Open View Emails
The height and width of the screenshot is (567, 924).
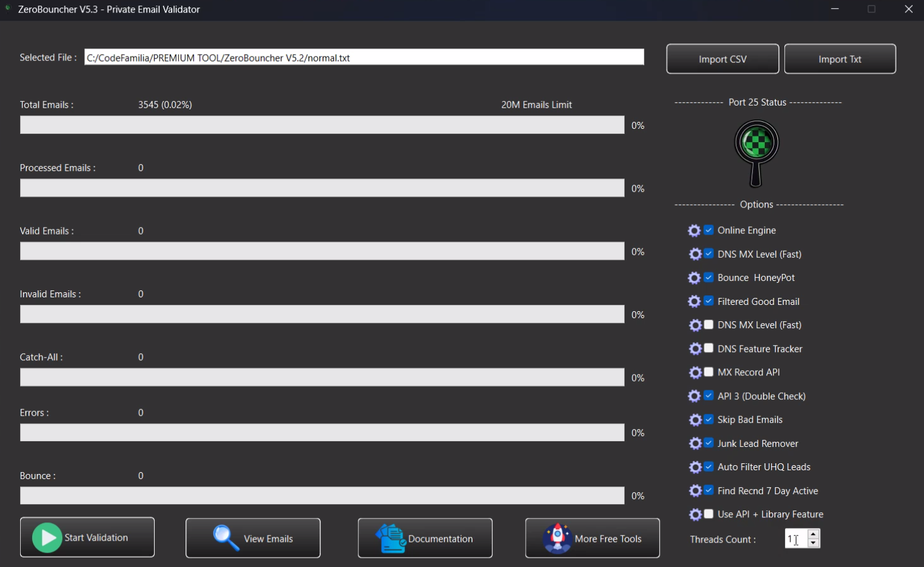point(253,538)
